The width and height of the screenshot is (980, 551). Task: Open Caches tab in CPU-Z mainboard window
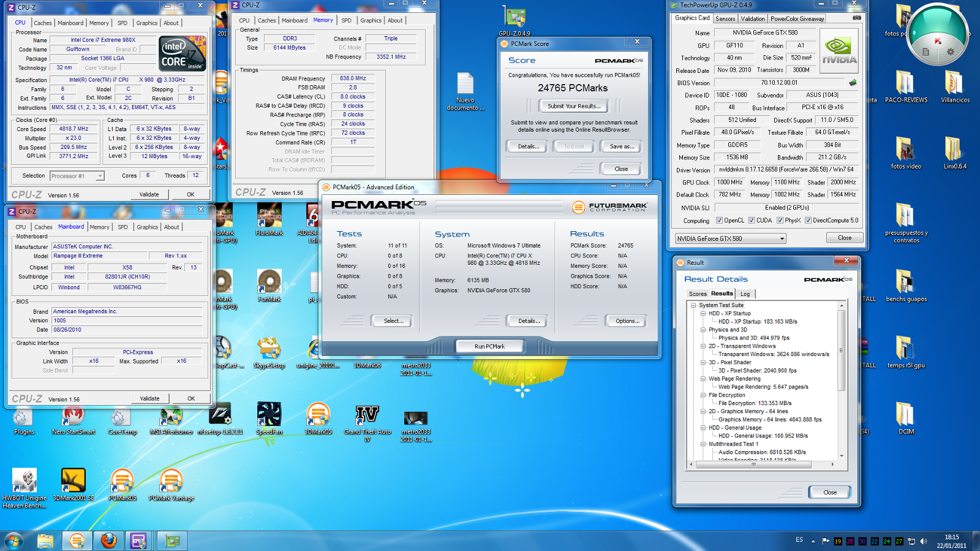pos(43,227)
